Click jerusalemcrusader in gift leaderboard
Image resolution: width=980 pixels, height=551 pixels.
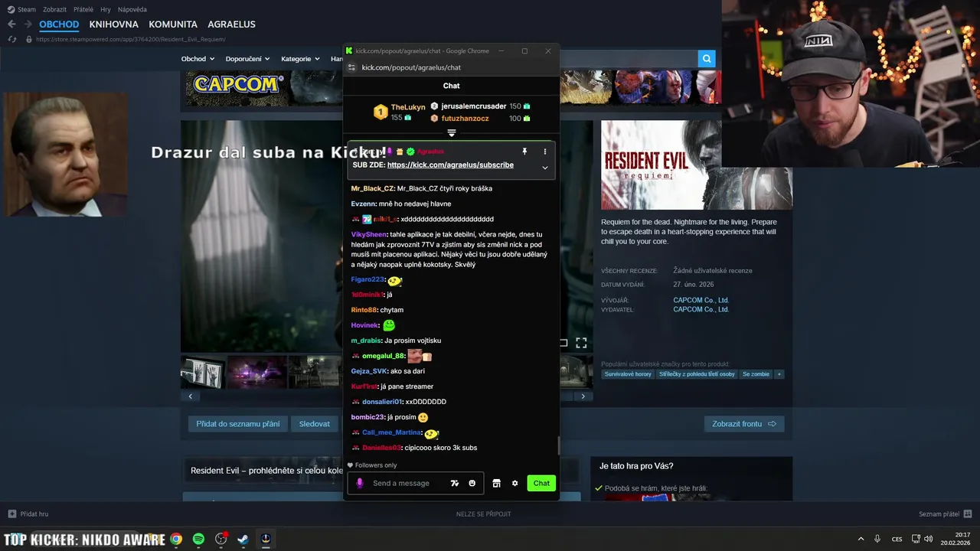480,106
